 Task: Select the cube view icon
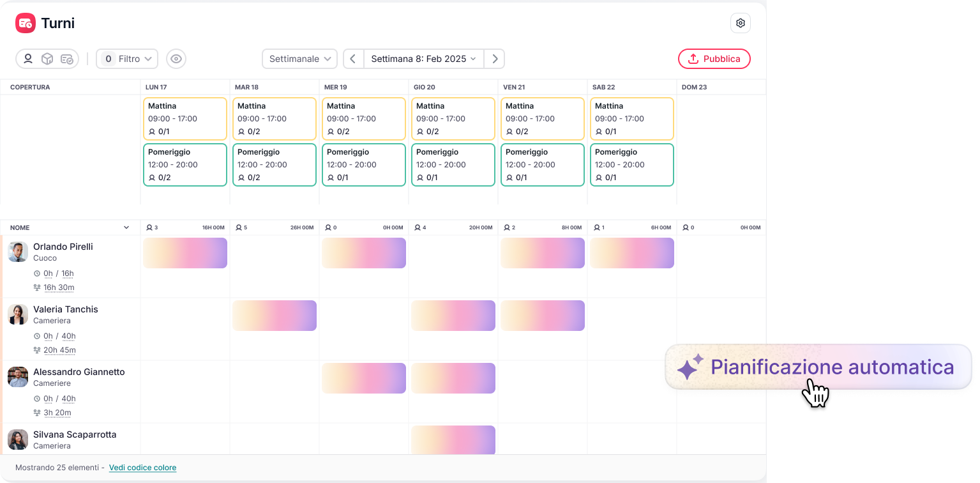(x=47, y=59)
